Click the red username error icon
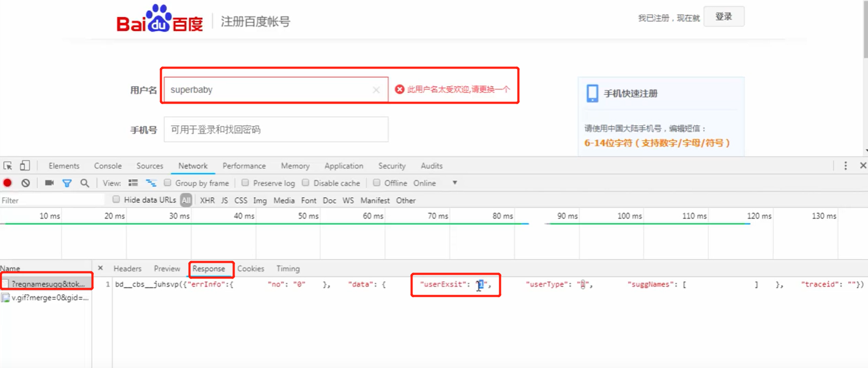This screenshot has width=868, height=368. [399, 89]
